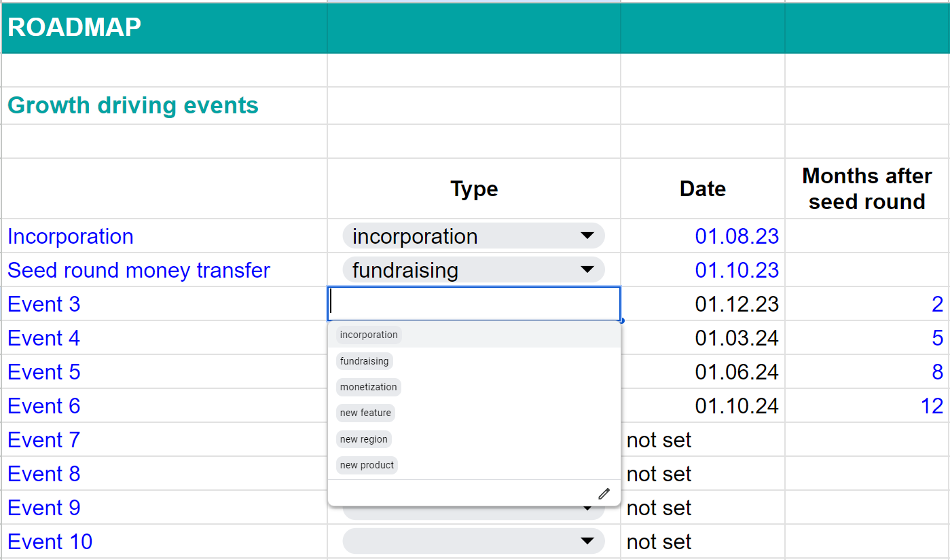Choose "monetization" from the type suggestions
Image resolution: width=950 pixels, height=560 pixels.
[368, 387]
